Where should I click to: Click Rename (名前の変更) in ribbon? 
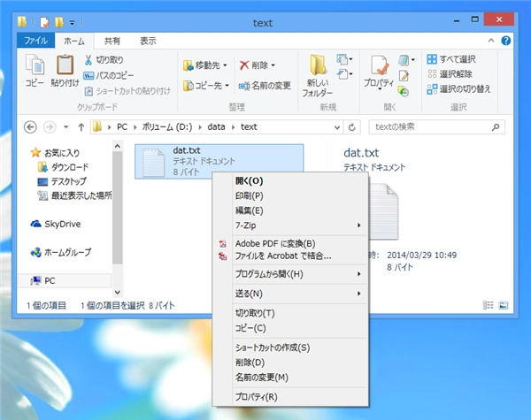(265, 86)
